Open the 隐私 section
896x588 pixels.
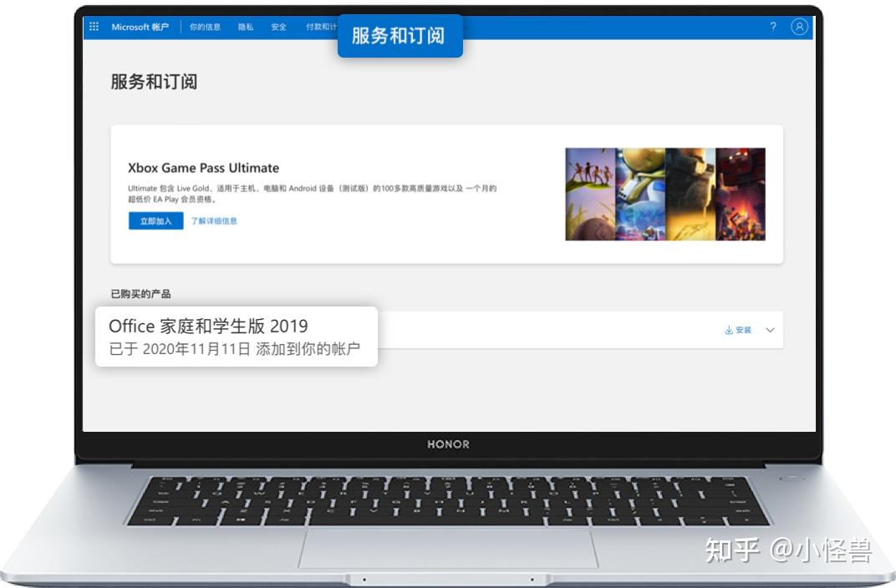pyautogui.click(x=245, y=26)
